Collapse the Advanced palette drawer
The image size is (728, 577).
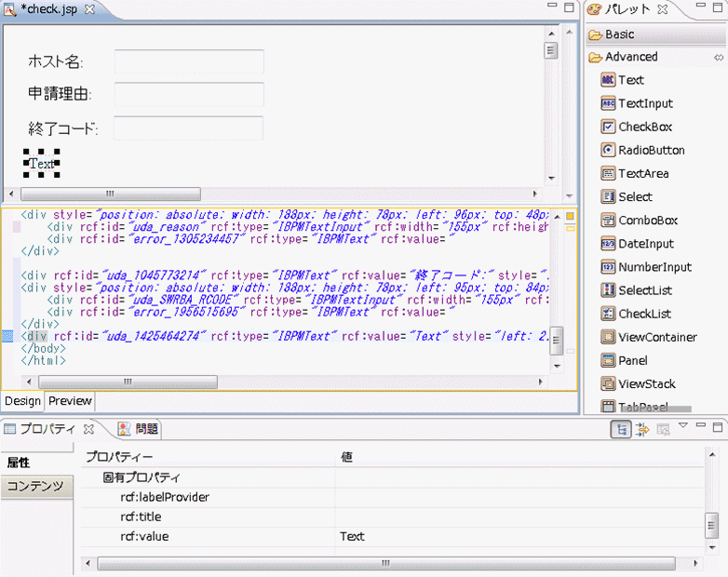(630, 57)
